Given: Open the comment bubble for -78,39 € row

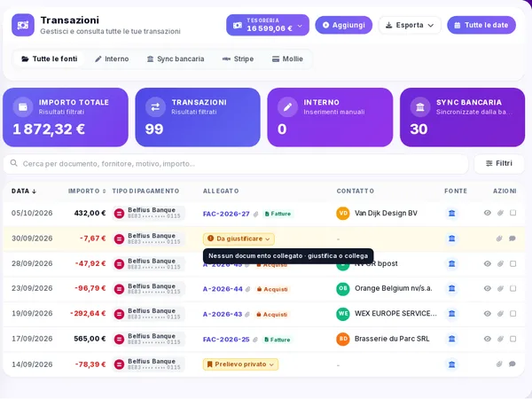Looking at the screenshot, I should (x=512, y=364).
